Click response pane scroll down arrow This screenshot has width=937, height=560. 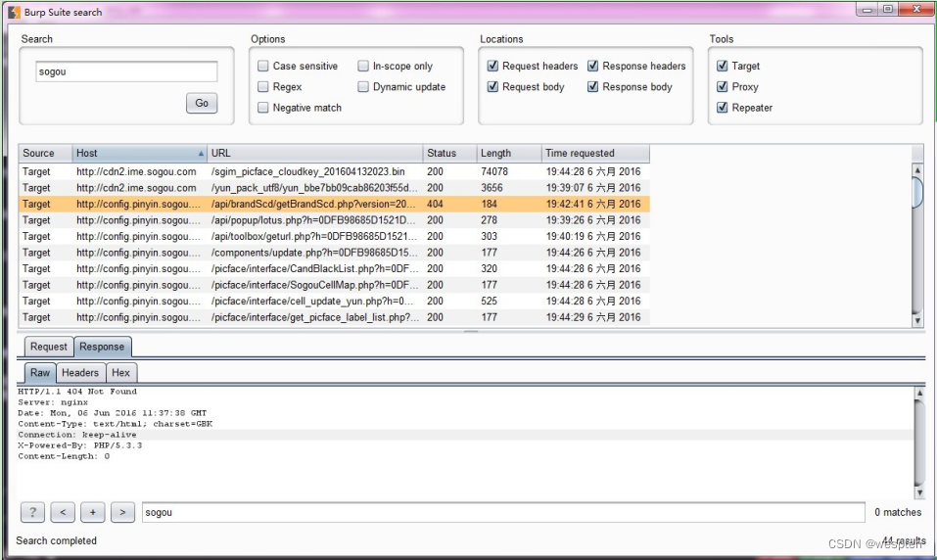click(919, 492)
